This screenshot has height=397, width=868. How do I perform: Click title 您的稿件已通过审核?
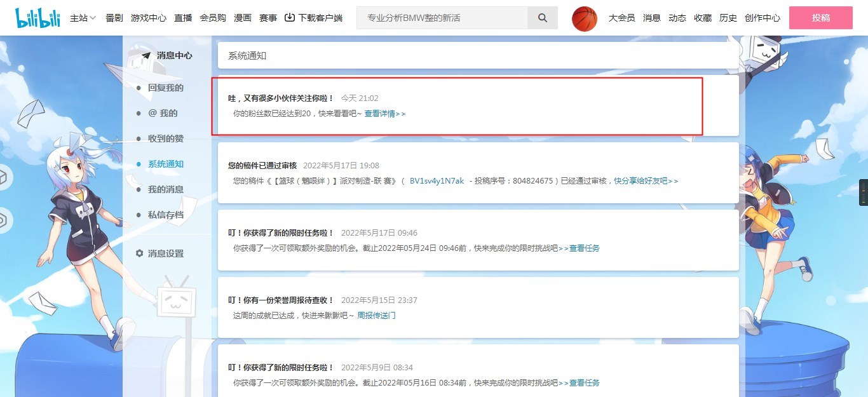pyautogui.click(x=262, y=166)
